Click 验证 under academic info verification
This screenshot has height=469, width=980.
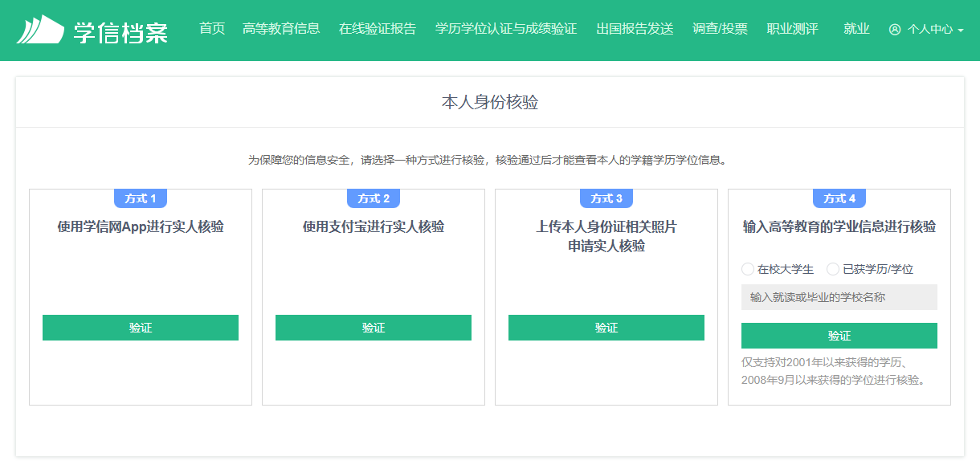click(x=839, y=336)
